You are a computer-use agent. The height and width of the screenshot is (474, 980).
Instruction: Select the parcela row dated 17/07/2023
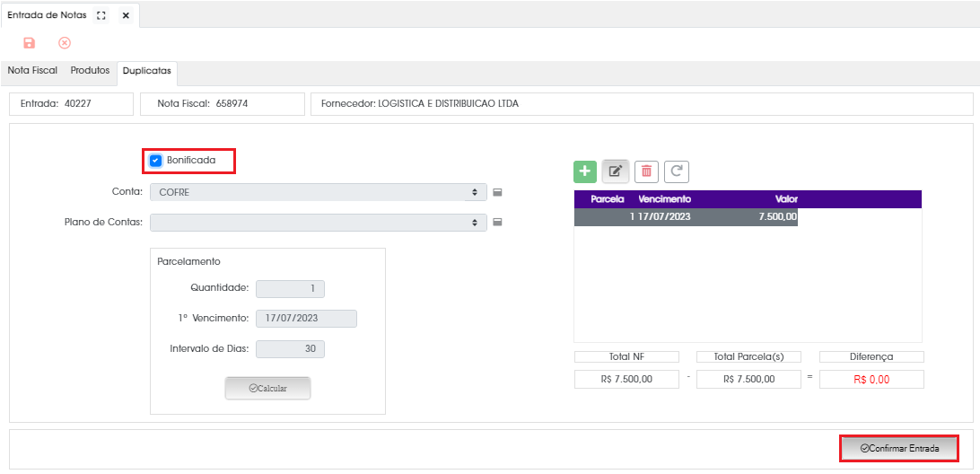pyautogui.click(x=686, y=217)
